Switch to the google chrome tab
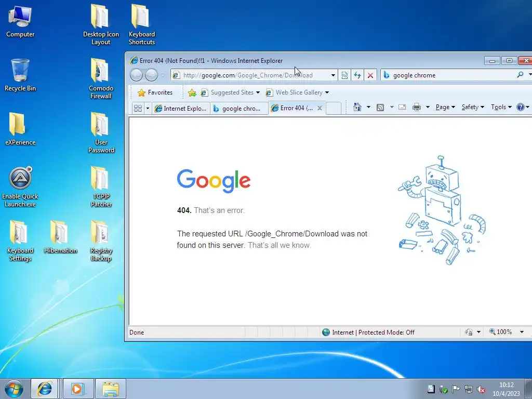 (x=239, y=109)
